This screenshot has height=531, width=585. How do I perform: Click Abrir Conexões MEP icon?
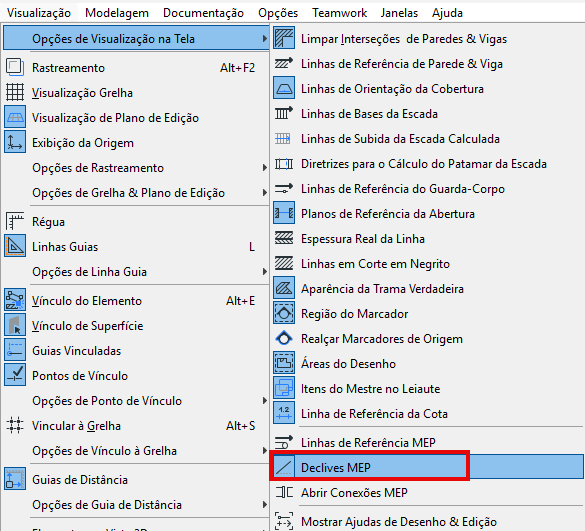coord(284,493)
